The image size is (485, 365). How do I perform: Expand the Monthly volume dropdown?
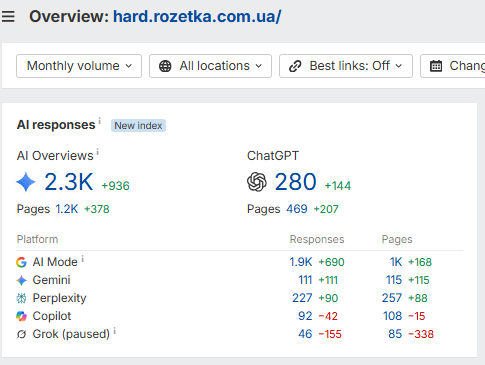pyautogui.click(x=79, y=66)
